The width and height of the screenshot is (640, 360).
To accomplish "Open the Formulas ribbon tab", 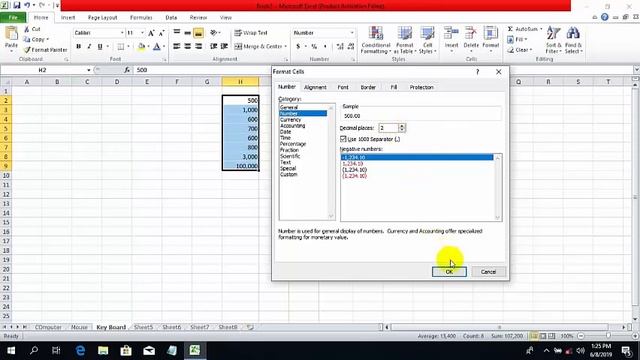I will (x=141, y=18).
